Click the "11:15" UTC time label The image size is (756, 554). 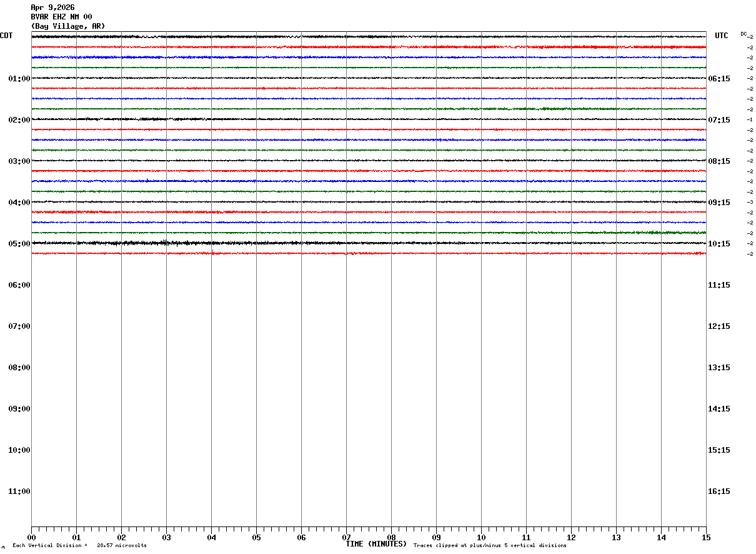[x=719, y=285]
